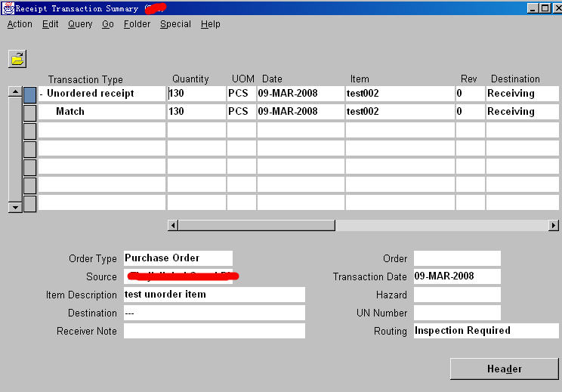Click the Header button
This screenshot has height=392, width=562.
click(x=505, y=369)
